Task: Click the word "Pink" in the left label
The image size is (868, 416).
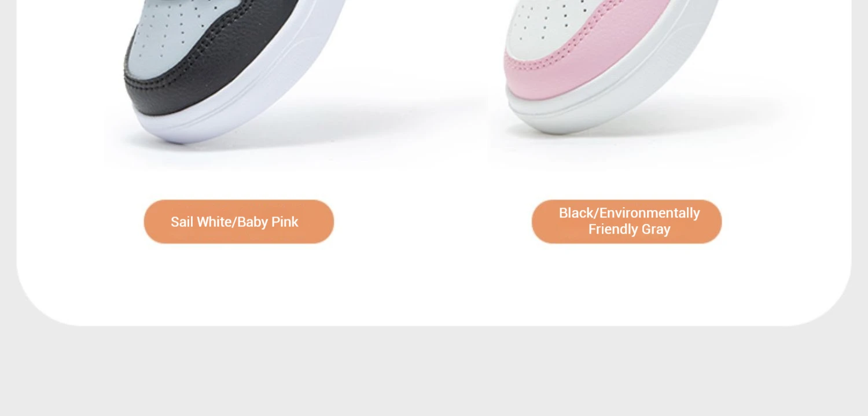Action: (285, 222)
